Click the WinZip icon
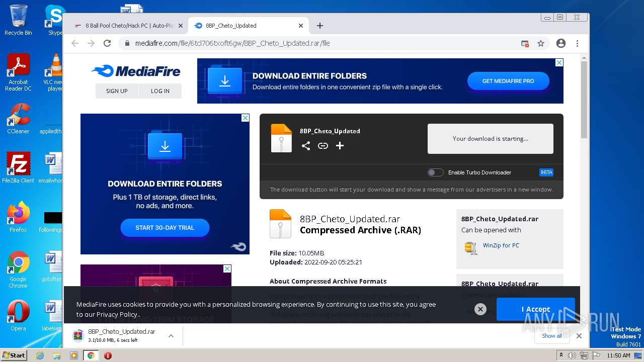 pos(470,247)
